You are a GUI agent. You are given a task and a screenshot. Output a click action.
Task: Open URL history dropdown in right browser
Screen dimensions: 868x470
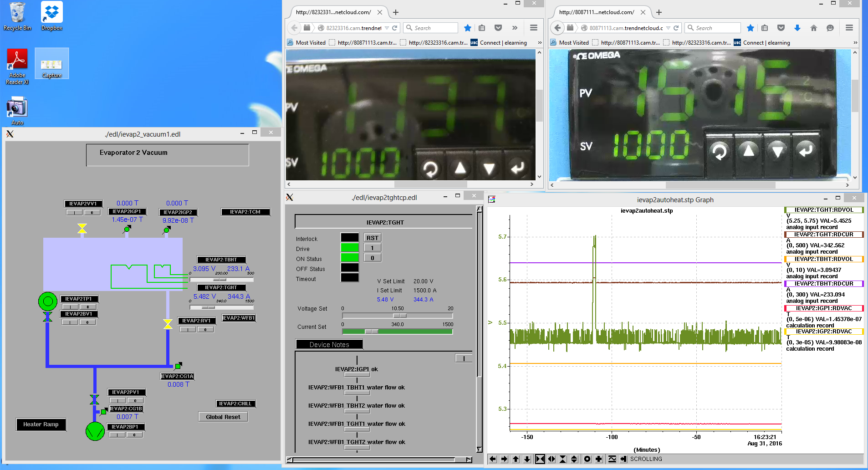668,28
